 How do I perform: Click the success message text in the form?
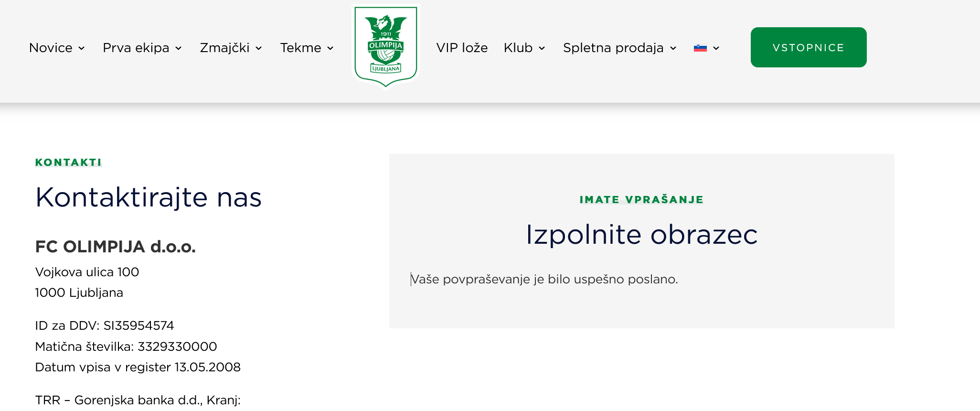point(544,279)
